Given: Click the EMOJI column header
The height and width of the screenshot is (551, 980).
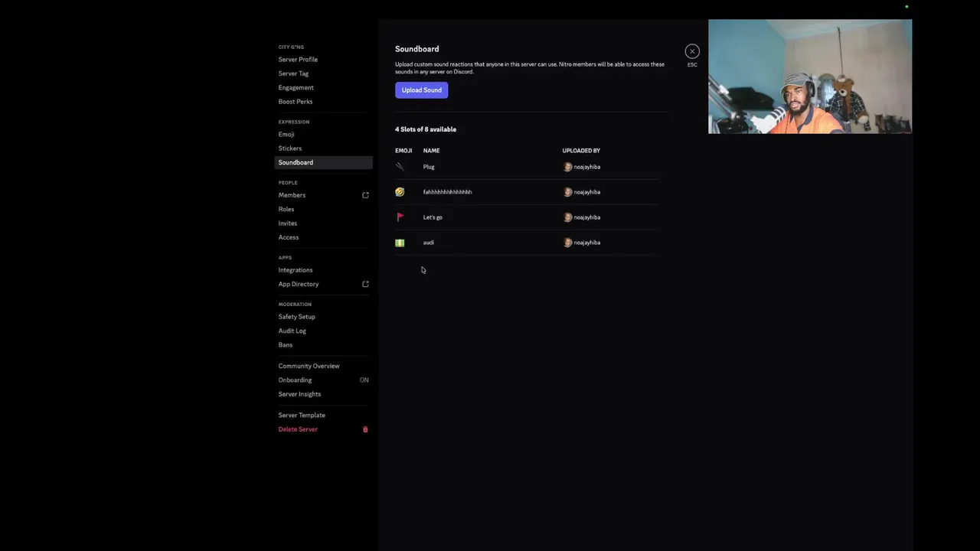Looking at the screenshot, I should pos(403,151).
